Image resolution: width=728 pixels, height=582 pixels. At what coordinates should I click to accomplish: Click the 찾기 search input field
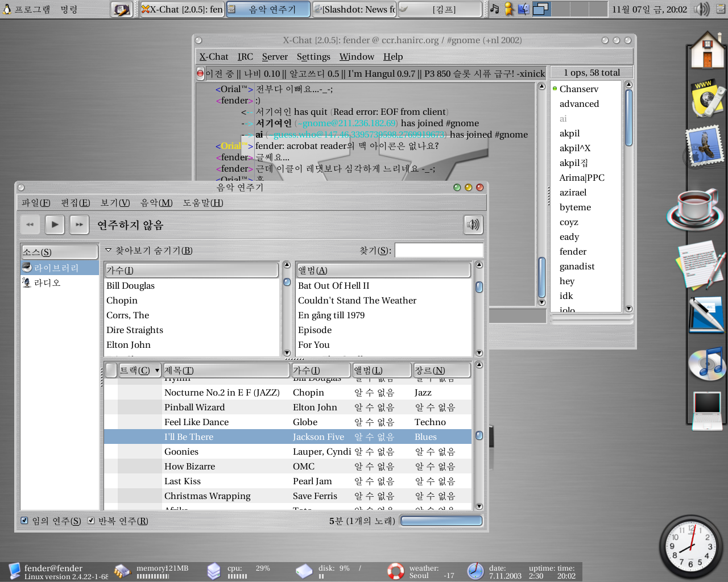point(439,250)
